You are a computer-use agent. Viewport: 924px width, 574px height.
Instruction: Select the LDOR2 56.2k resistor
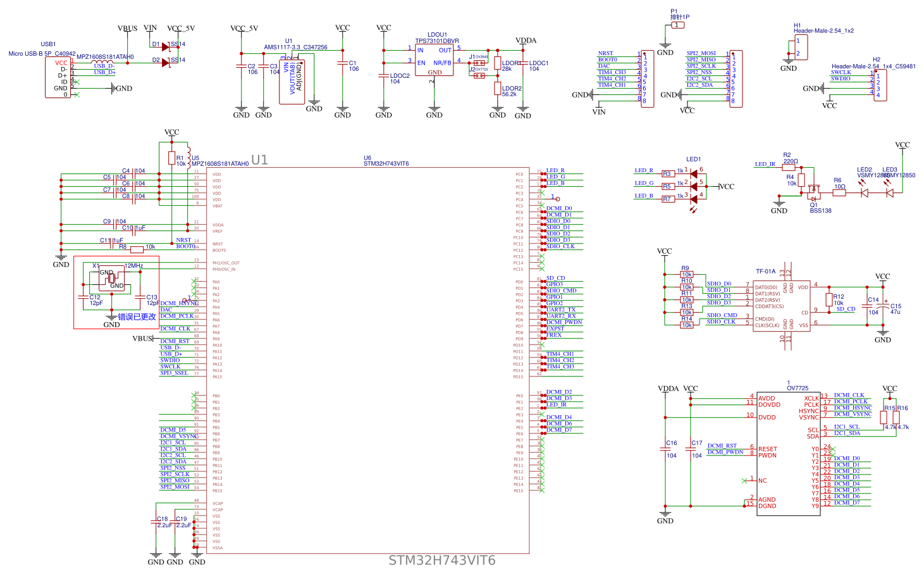[x=498, y=88]
